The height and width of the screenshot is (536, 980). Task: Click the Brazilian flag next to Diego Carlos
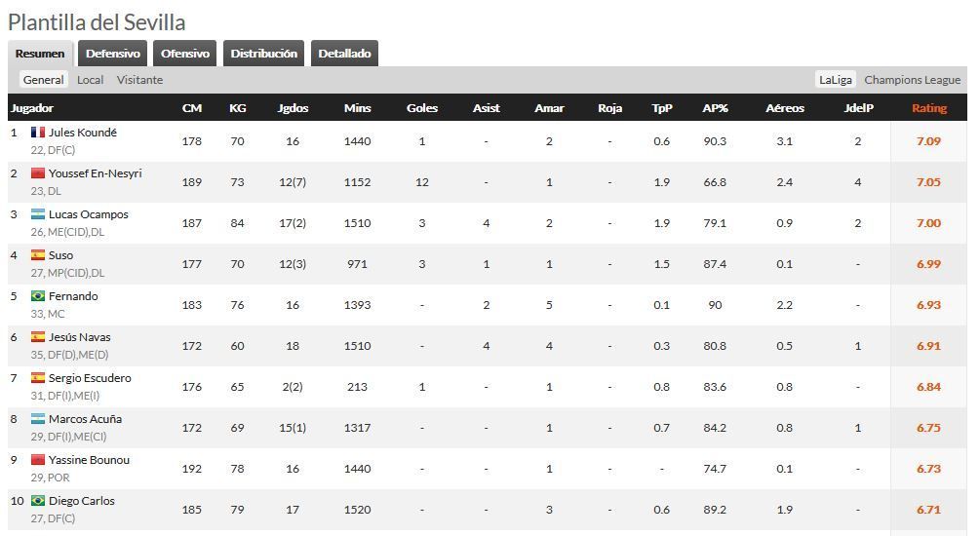(x=38, y=501)
